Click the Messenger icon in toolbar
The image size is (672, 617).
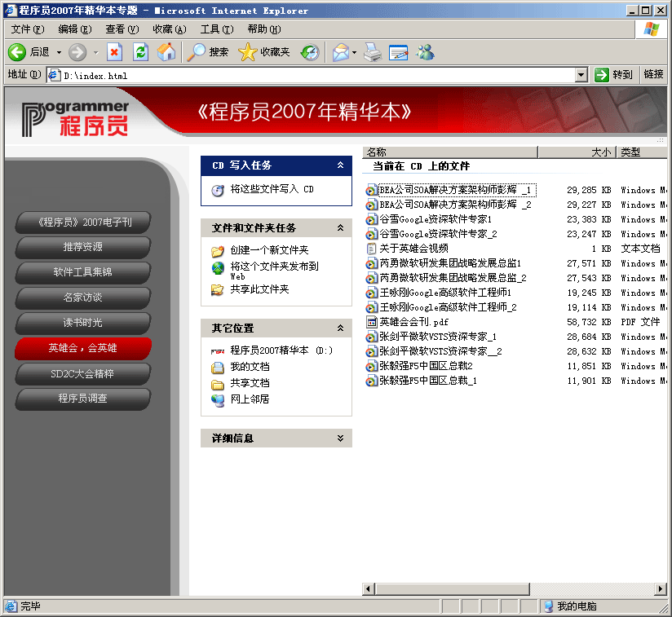[425, 52]
